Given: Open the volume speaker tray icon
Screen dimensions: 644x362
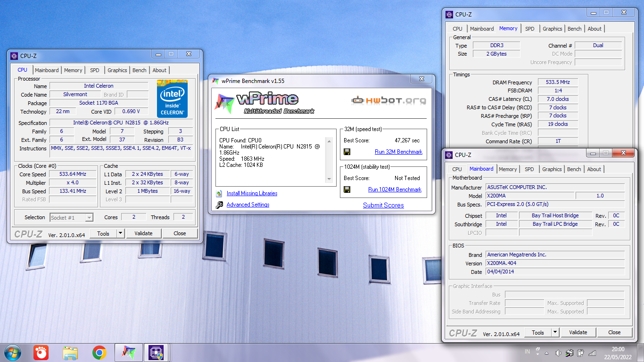Looking at the screenshot, I should (x=558, y=353).
